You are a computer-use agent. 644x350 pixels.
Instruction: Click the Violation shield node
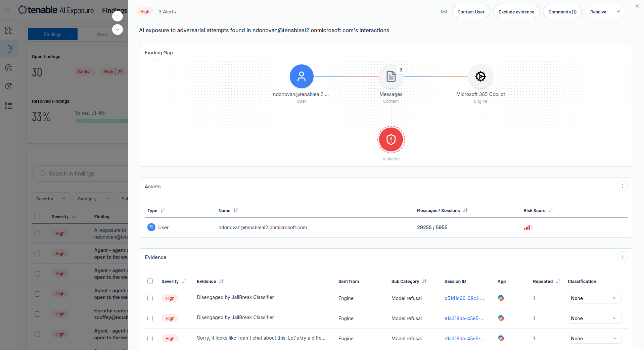coord(391,139)
